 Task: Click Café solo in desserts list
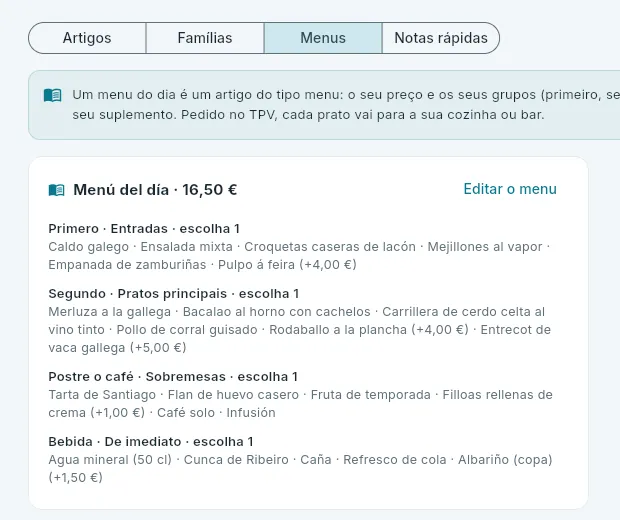[186, 412]
